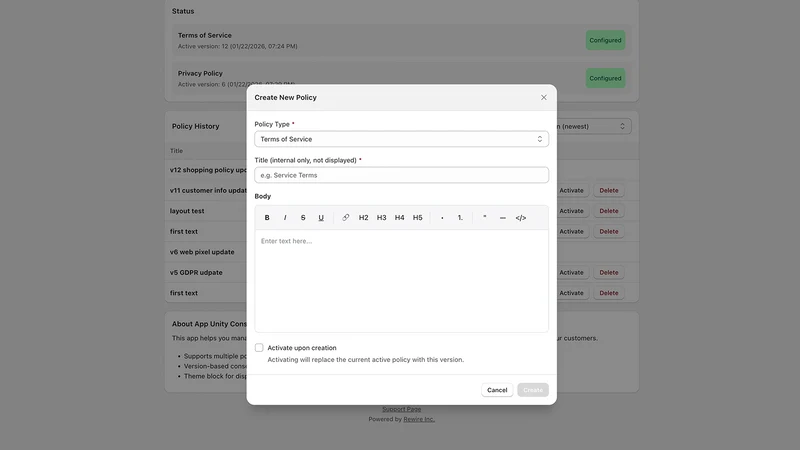Insert a horizontal rule
This screenshot has height=450, width=800.
tap(503, 217)
